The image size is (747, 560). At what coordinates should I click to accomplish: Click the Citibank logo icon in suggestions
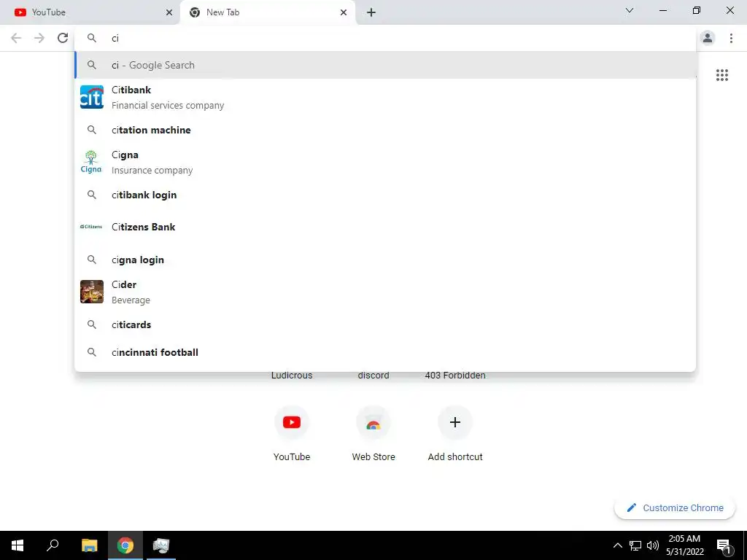coord(91,97)
